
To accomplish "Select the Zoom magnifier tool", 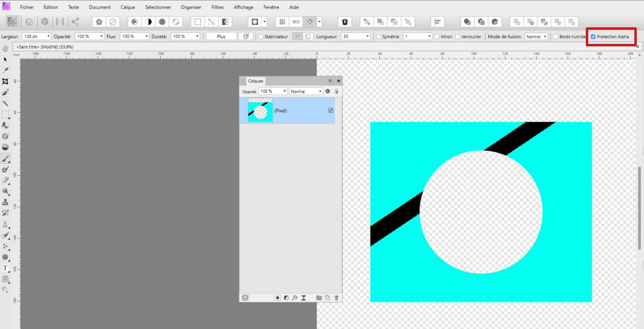I will tap(6, 290).
